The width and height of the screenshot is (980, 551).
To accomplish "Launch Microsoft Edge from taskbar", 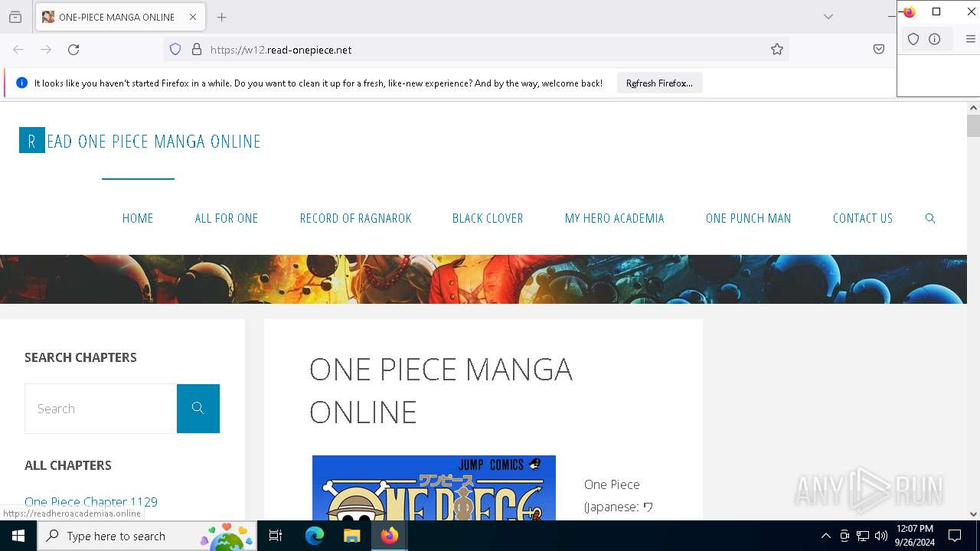I will 315,536.
